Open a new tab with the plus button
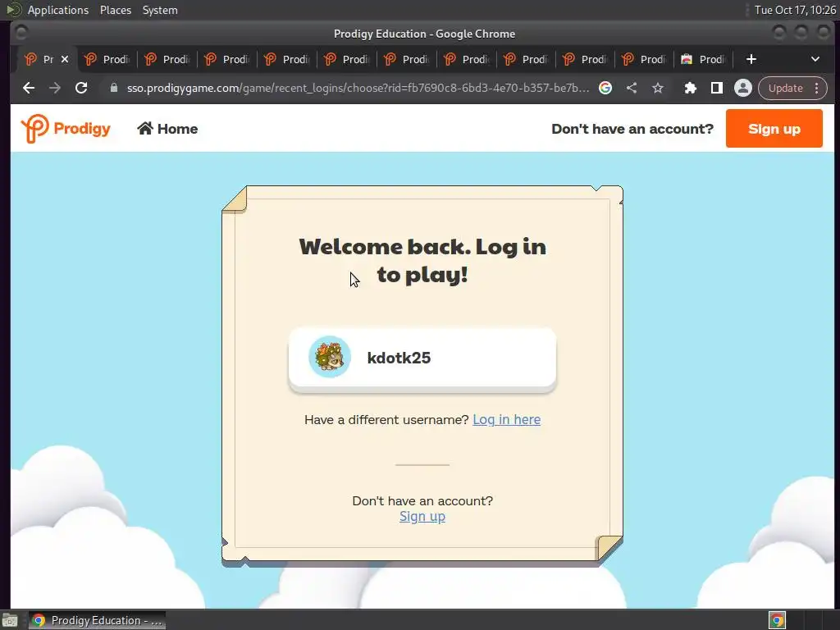Image resolution: width=840 pixels, height=630 pixels. pyautogui.click(x=751, y=59)
